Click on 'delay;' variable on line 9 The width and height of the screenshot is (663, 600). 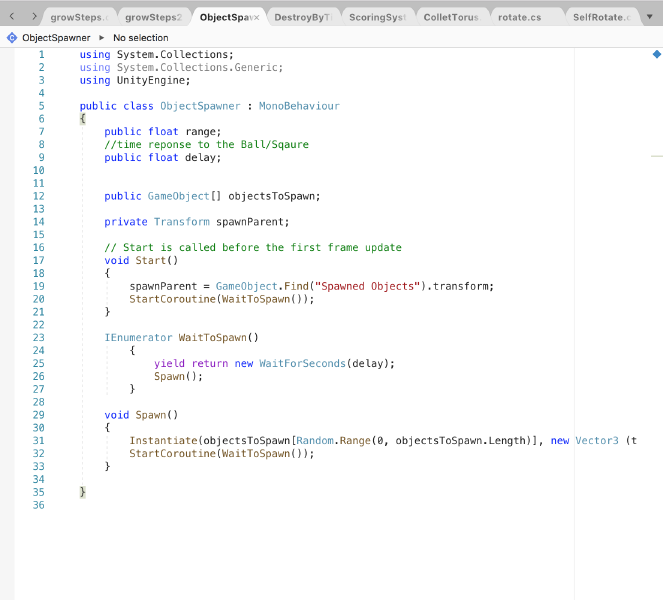pyautogui.click(x=203, y=157)
